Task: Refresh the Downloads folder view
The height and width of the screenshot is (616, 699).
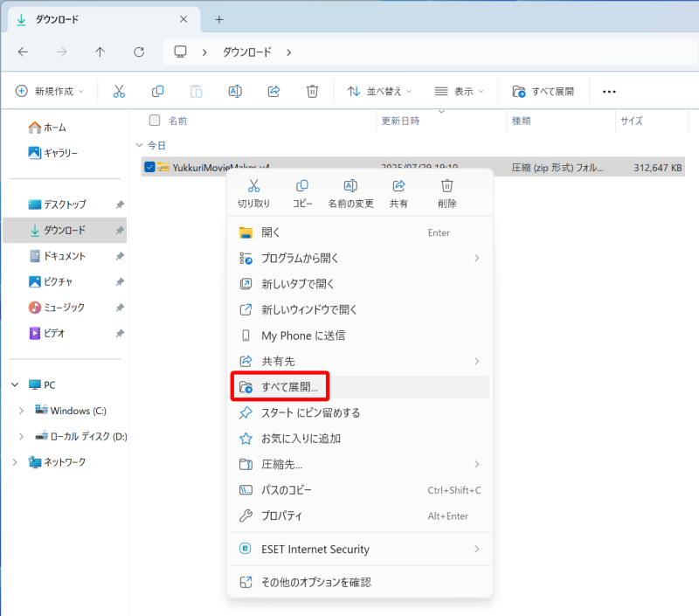Action: coord(139,52)
